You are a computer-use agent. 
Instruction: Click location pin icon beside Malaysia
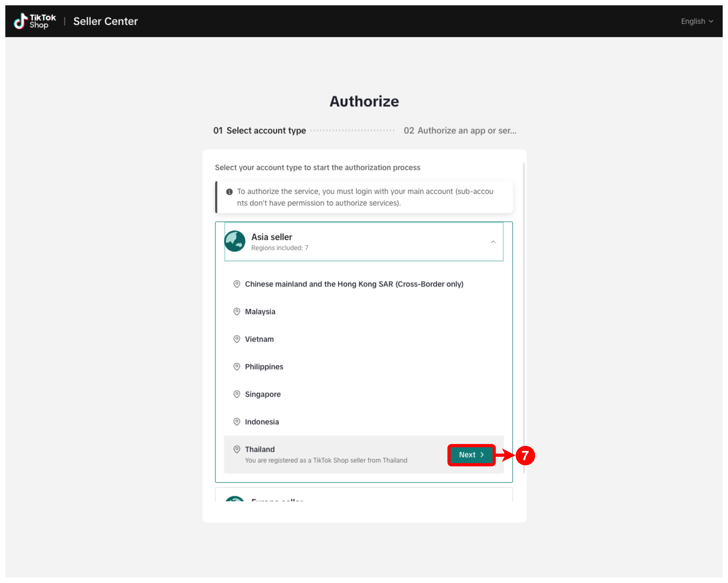pos(237,311)
